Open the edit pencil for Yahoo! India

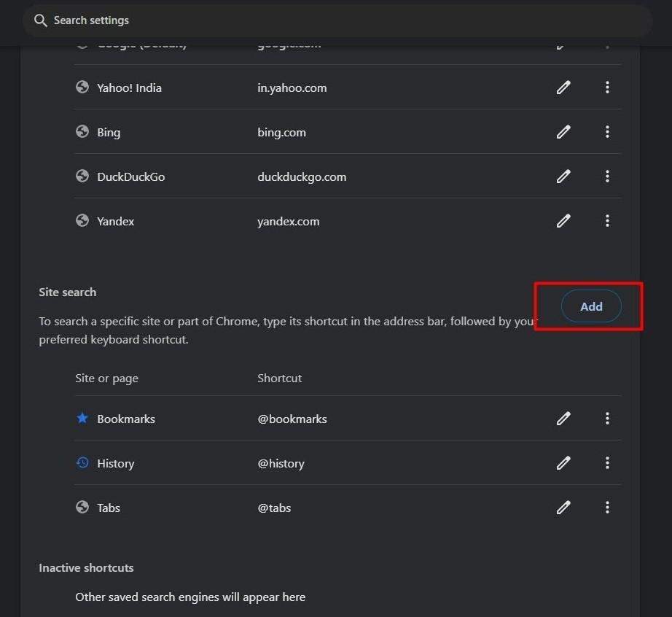(x=563, y=88)
